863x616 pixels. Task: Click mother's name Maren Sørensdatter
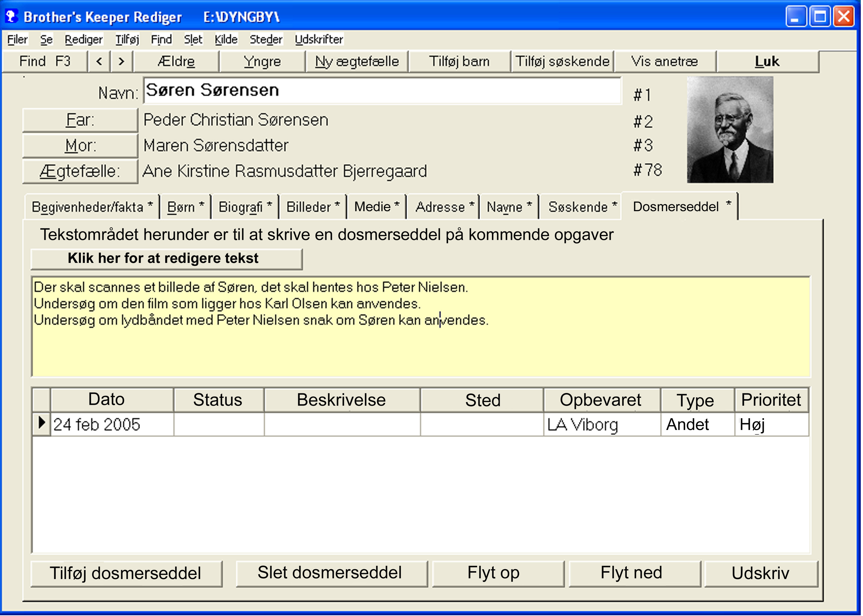coord(216,146)
